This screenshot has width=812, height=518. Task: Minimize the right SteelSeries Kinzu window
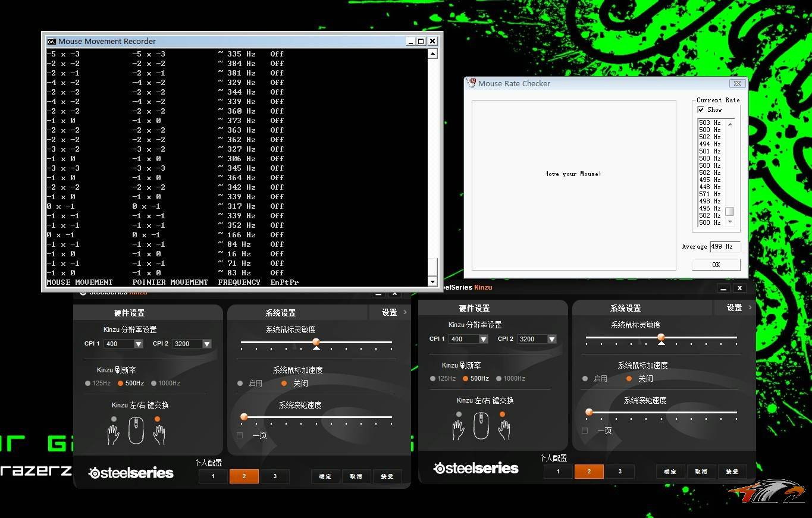(x=723, y=288)
